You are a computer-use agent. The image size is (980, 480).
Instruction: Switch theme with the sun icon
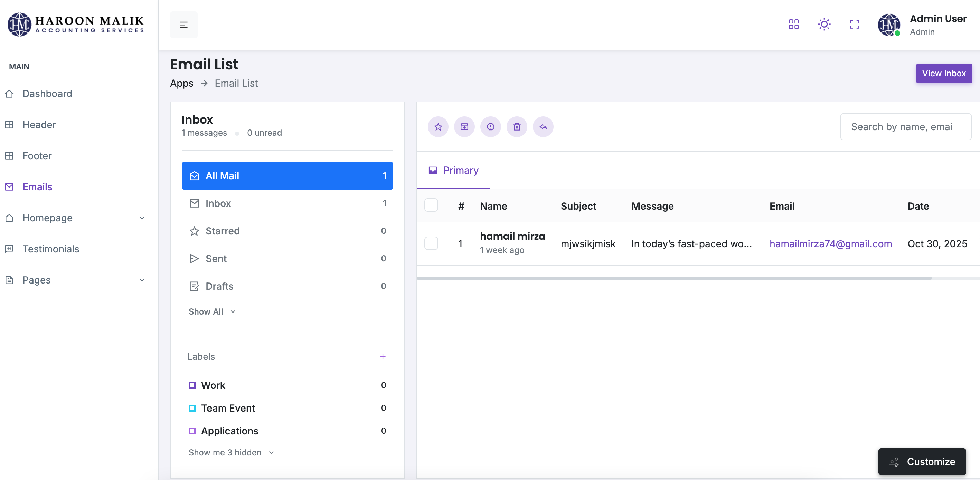824,24
